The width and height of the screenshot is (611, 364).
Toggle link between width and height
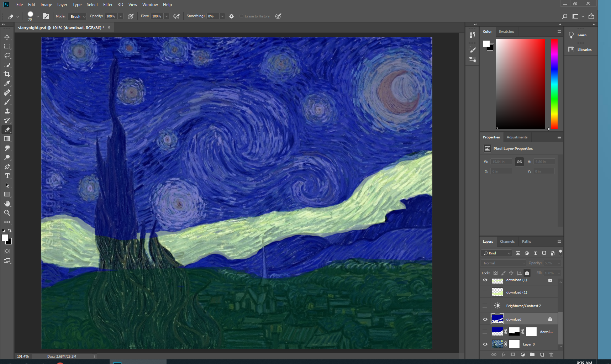click(520, 162)
